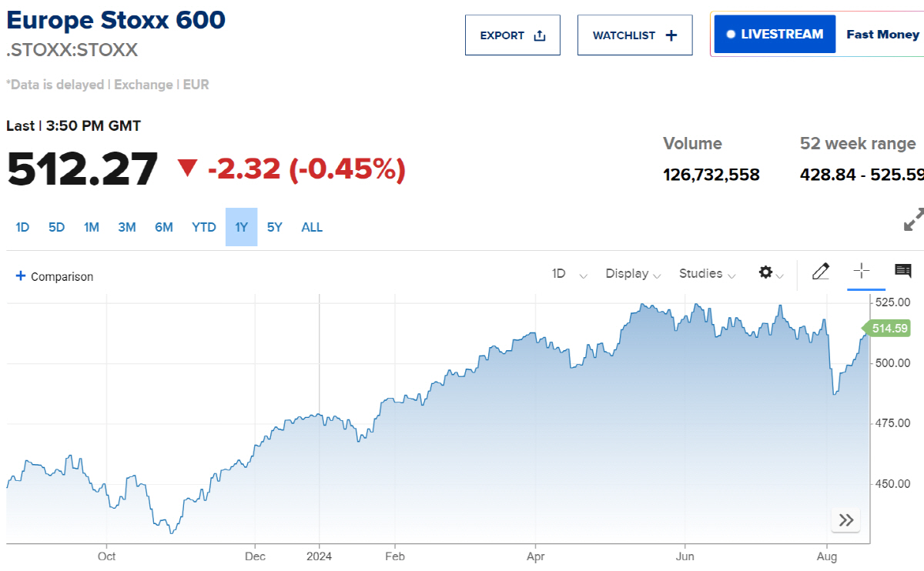Switch chart to 5Y range
Screen dimensions: 924x571
pyautogui.click(x=274, y=227)
